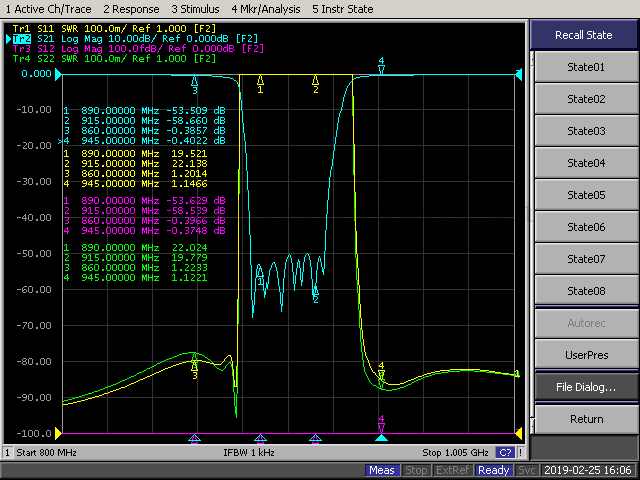Click the yellow reference triangle at -100.0 left
This screenshot has width=640, height=480.
(x=58, y=433)
